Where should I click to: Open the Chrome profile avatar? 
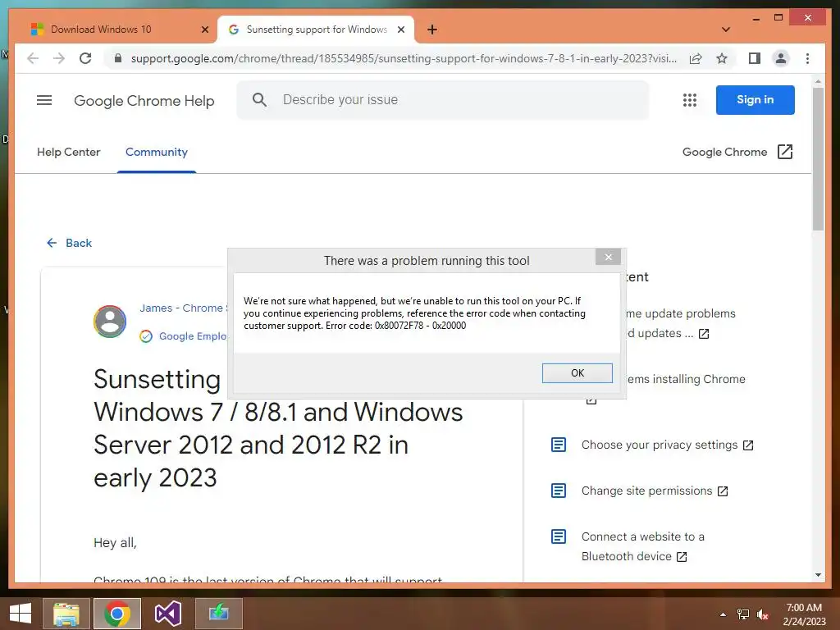(781, 58)
